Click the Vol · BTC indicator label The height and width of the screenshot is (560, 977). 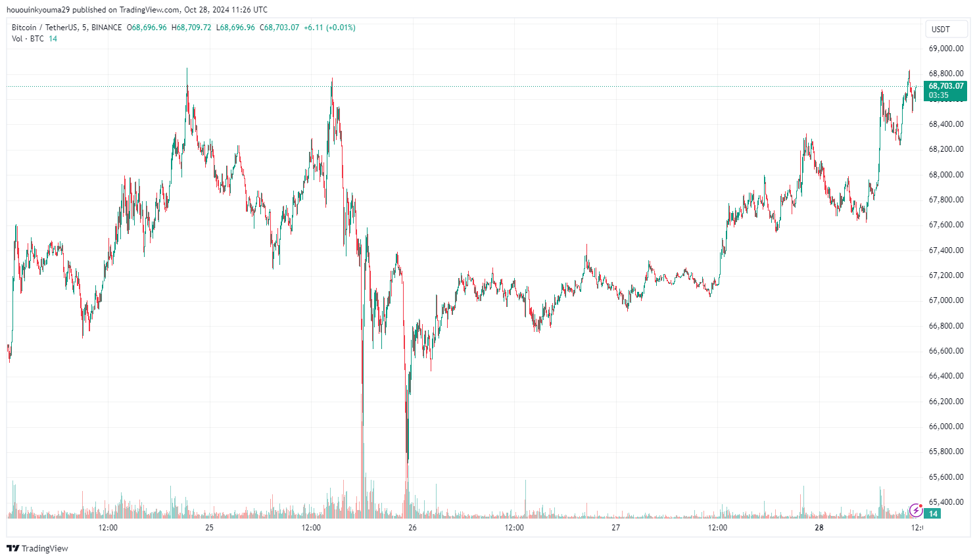(x=28, y=39)
